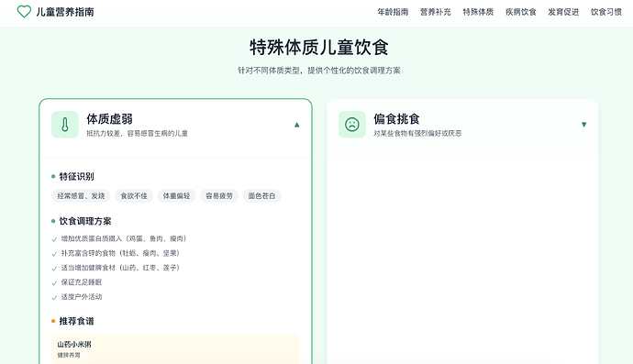Click the green heart logo icon
This screenshot has width=633, height=364.
(x=24, y=12)
